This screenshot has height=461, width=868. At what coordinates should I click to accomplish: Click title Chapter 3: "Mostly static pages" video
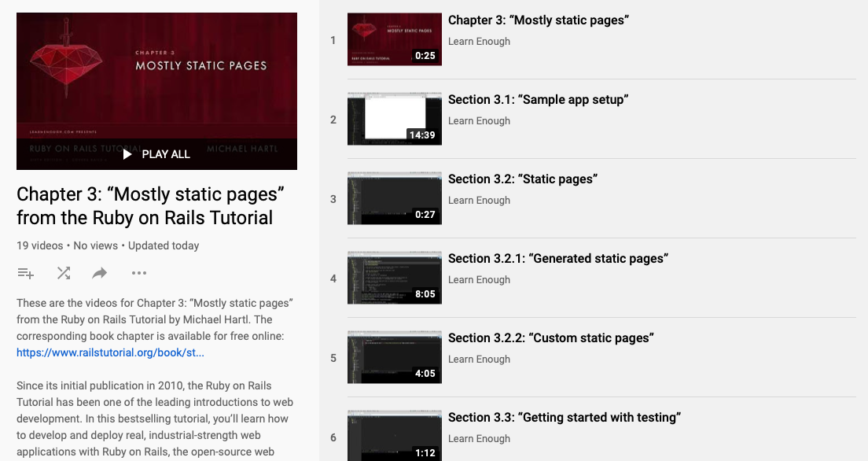pyautogui.click(x=538, y=20)
